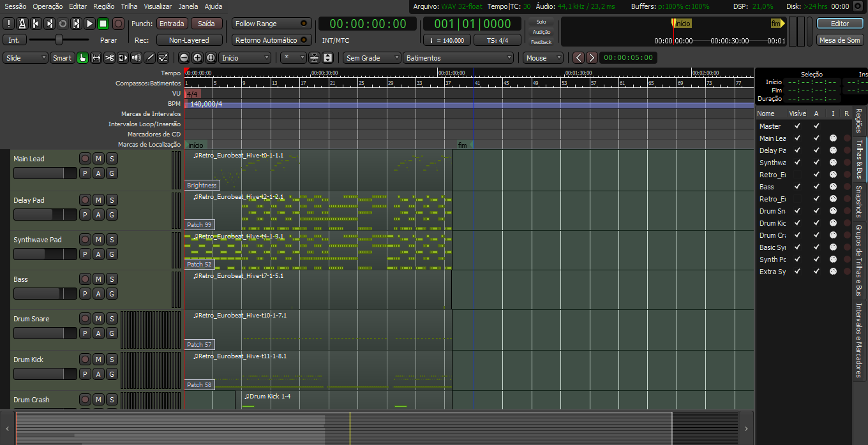Image resolution: width=868 pixels, height=445 pixels.
Task: Switch to the Regiões side tab
Action: click(859, 120)
